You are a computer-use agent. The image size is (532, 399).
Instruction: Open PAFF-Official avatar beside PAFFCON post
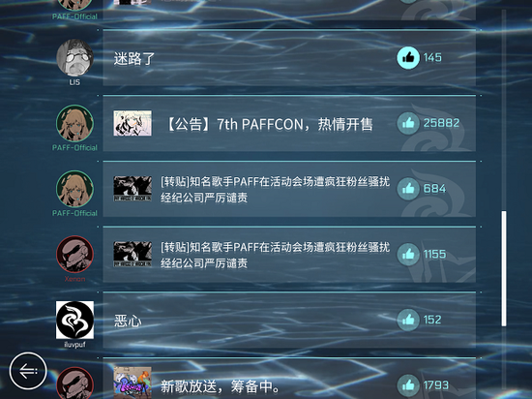click(x=74, y=123)
